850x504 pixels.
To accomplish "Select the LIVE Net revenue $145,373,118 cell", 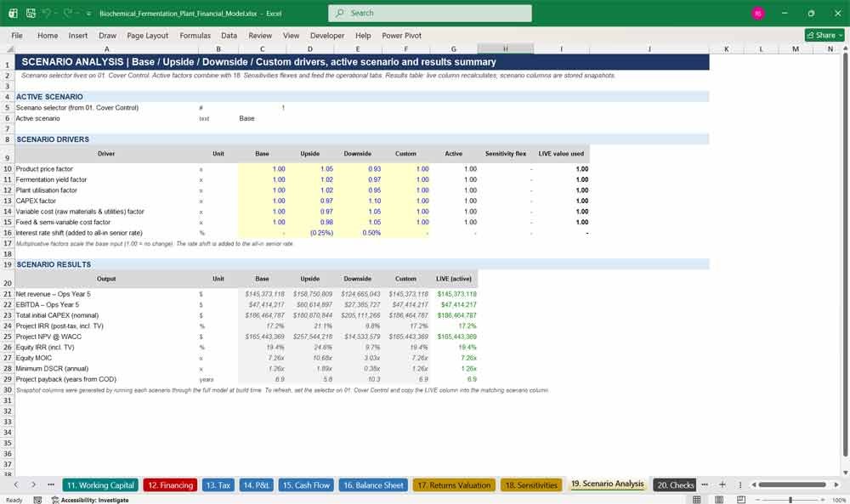I will click(454, 294).
